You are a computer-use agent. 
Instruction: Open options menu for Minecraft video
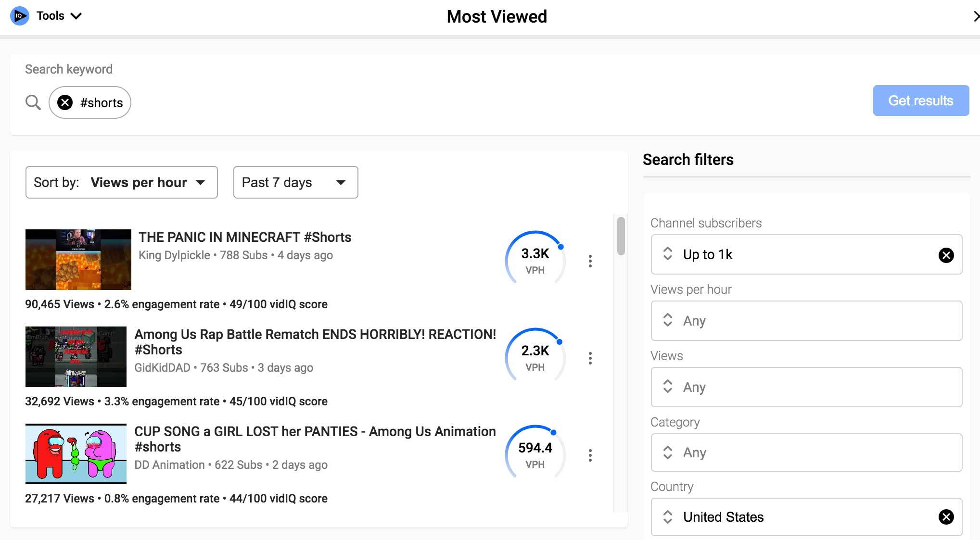coord(590,261)
